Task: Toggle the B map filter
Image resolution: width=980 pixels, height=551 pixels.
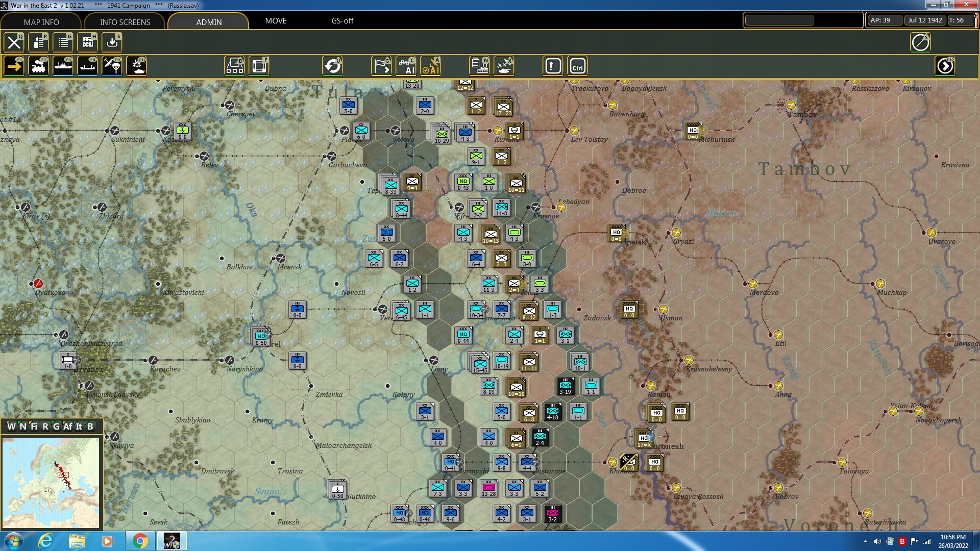Action: (90, 427)
